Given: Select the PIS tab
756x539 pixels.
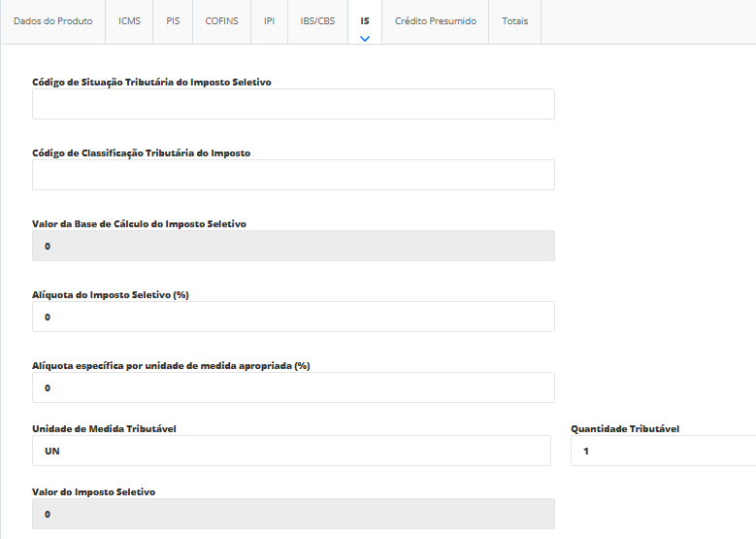Looking at the screenshot, I should click(x=173, y=21).
